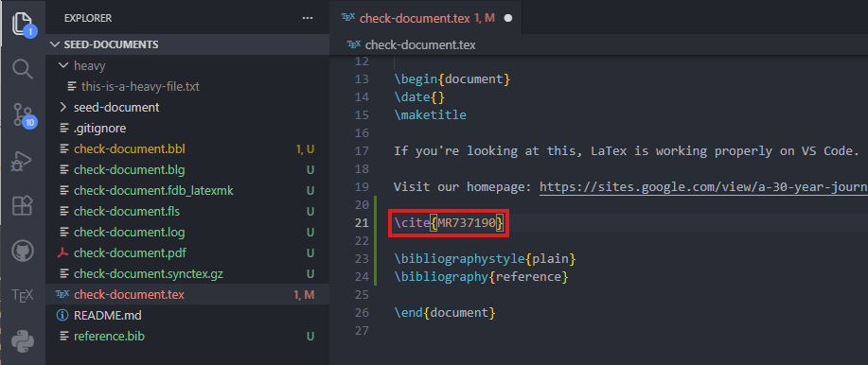The image size is (868, 365).
Task: Click the check-document.tex breadcrumb item
Action: click(420, 45)
